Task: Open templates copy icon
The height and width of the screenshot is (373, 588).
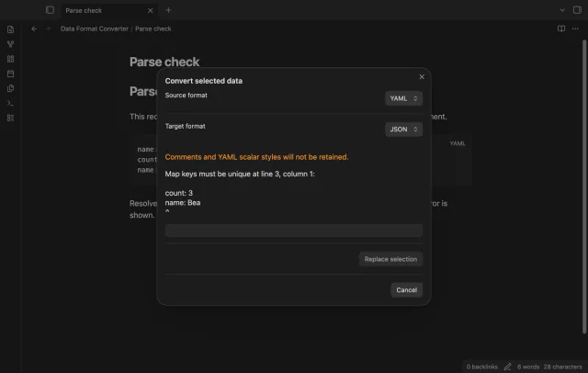Action: coord(10,88)
